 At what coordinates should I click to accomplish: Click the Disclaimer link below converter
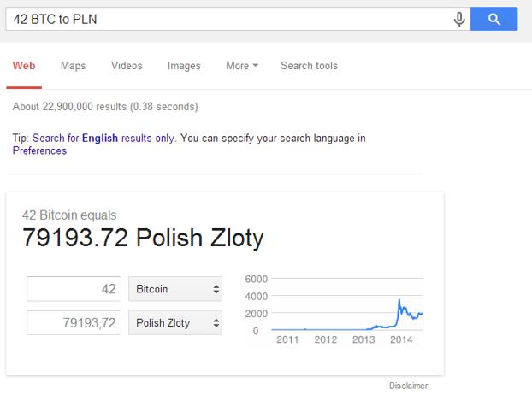[x=409, y=386]
